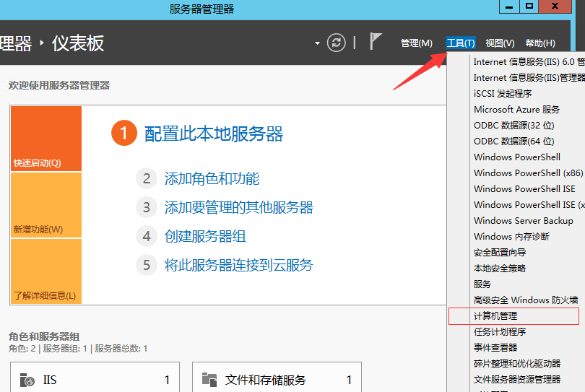This screenshot has height=392, width=585.
Task: Click the IIS role tile icon
Action: pos(27,380)
